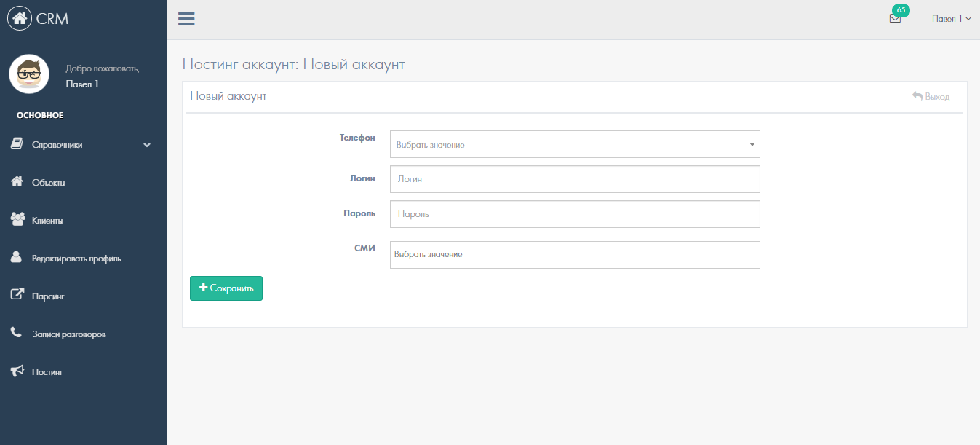Open Редактировать профиль menu item
This screenshot has width=980, height=445.
coord(76,259)
